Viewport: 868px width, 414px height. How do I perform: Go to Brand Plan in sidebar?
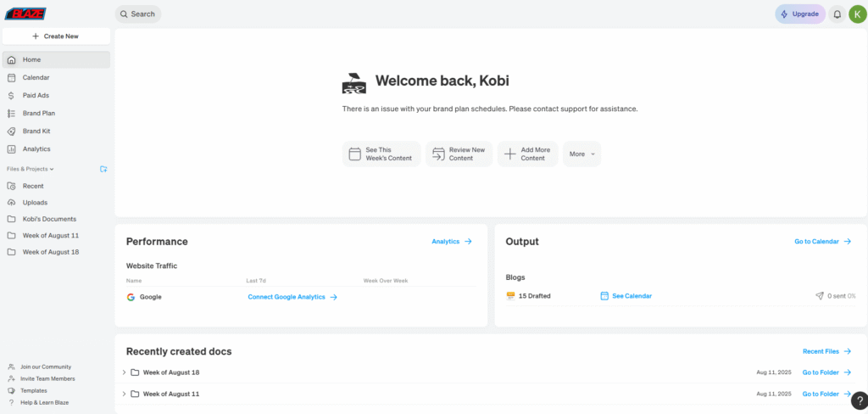39,113
